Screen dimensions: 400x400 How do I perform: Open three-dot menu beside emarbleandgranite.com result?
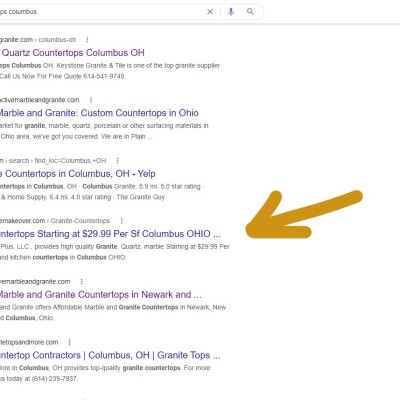[81, 282]
